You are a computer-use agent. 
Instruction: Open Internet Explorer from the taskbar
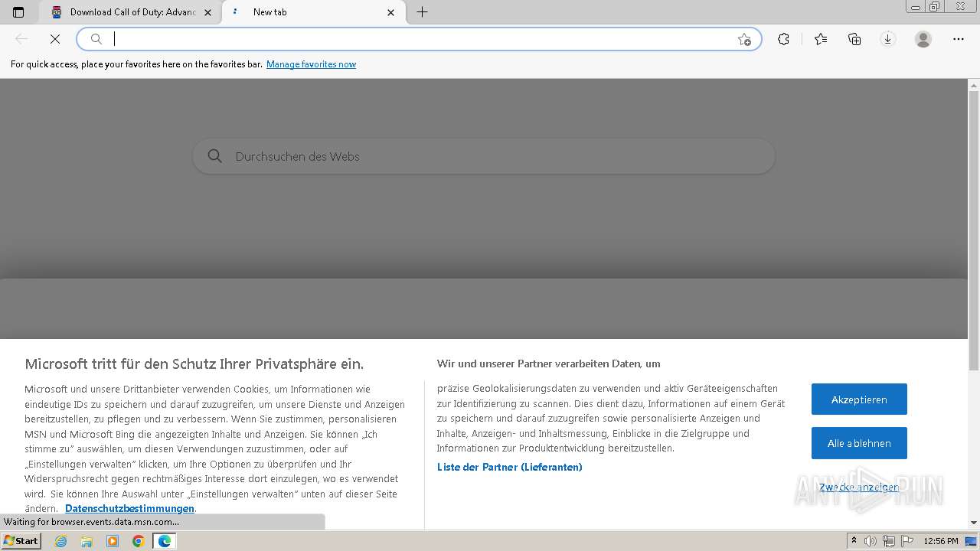coord(60,541)
